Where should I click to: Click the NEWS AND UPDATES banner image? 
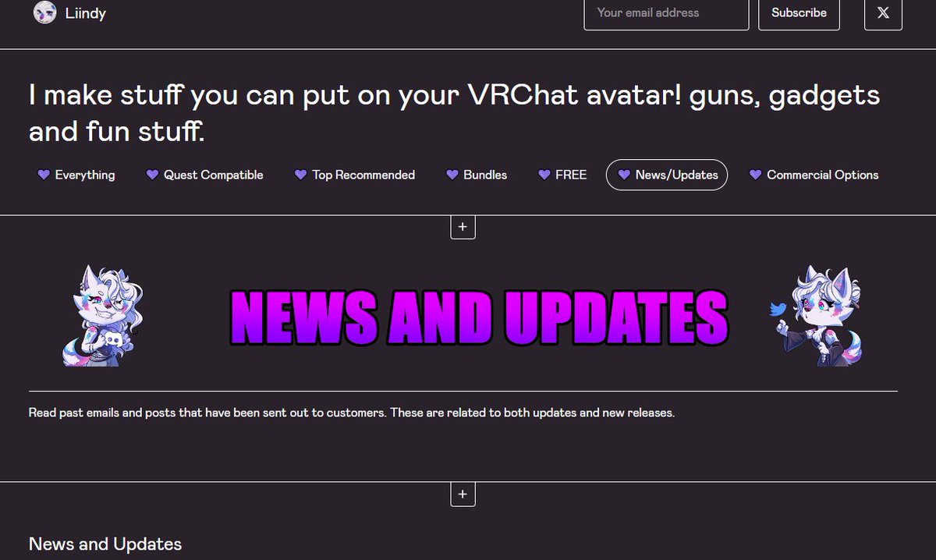[479, 317]
